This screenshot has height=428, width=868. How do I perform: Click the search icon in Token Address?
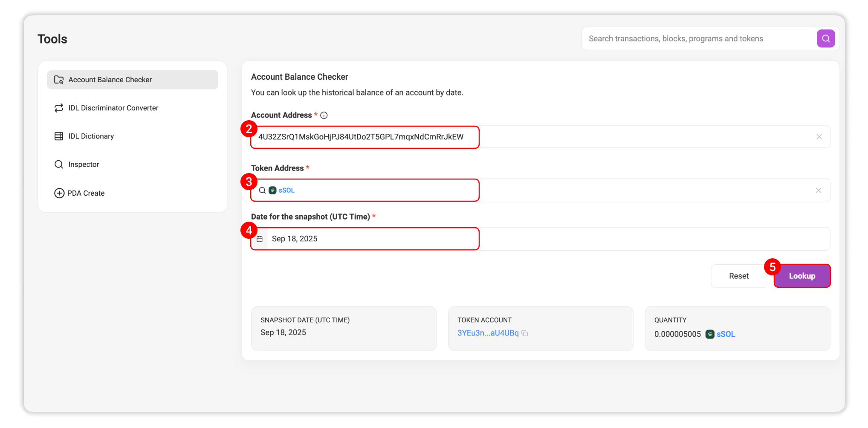262,191
